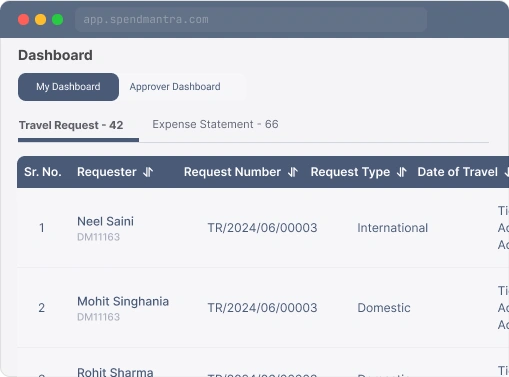Click employee ID under Neel Saini
The height and width of the screenshot is (377, 509).
[98, 237]
